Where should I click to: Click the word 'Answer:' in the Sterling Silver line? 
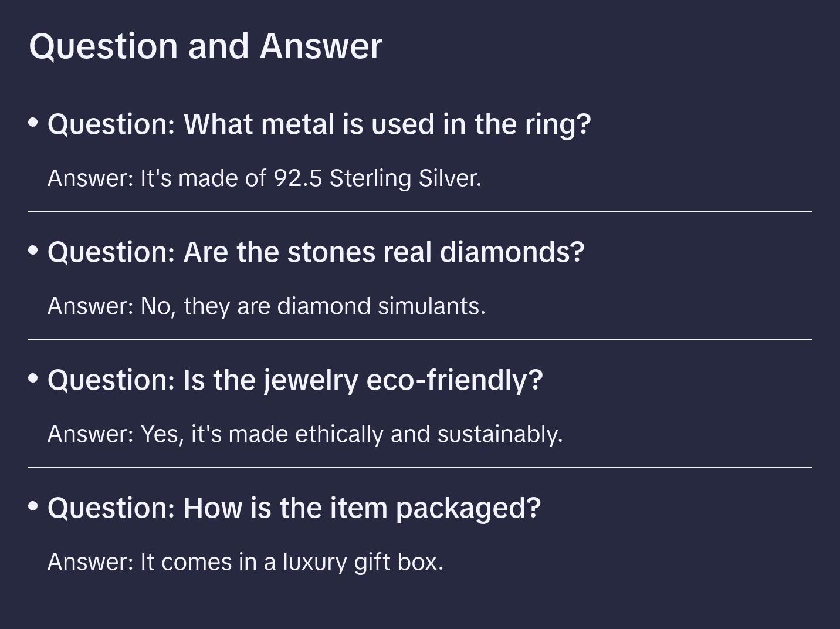[x=91, y=178]
